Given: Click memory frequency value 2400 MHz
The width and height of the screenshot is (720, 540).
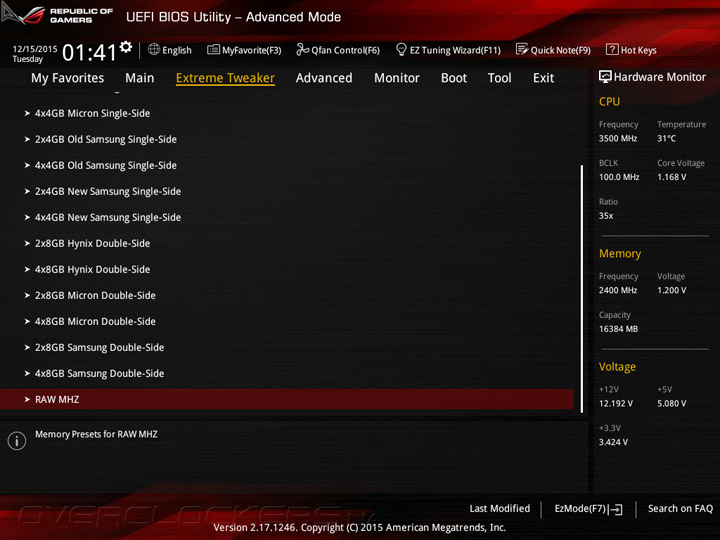Looking at the screenshot, I should (618, 290).
